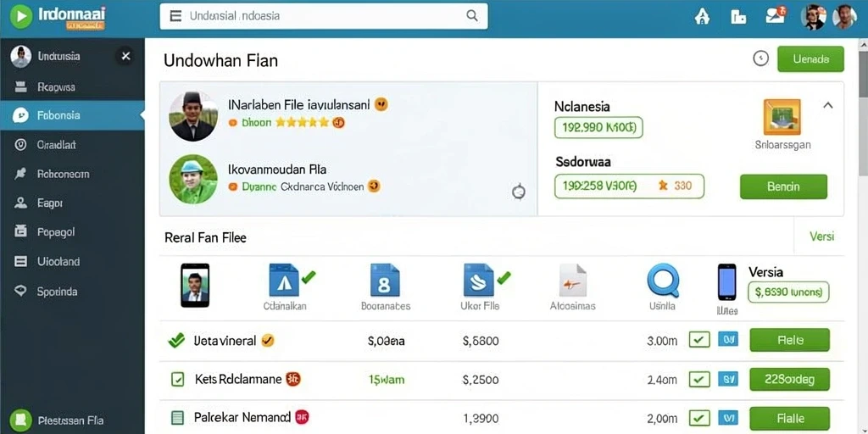Select the Usnila magnifier icon
The height and width of the screenshot is (434, 868).
pyautogui.click(x=663, y=280)
